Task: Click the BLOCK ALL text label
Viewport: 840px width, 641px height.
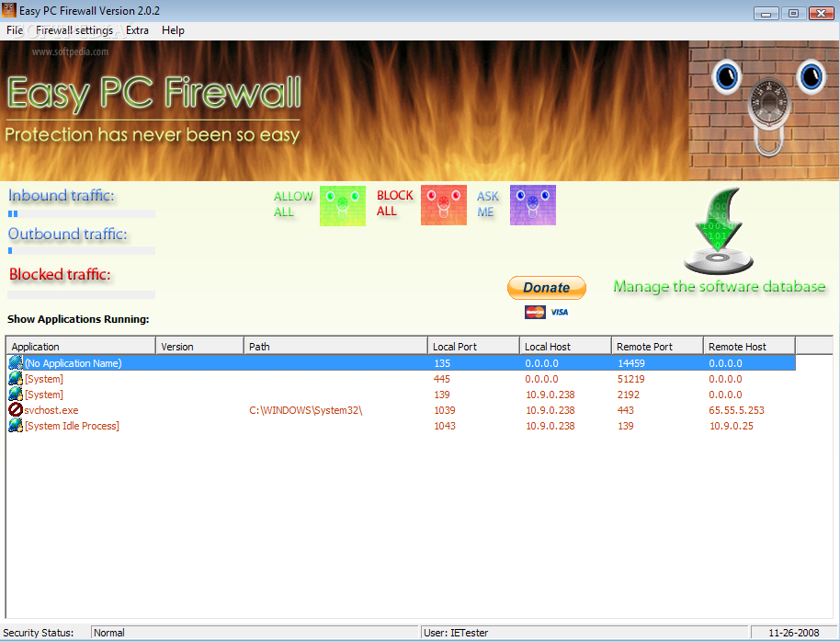Action: [x=395, y=203]
